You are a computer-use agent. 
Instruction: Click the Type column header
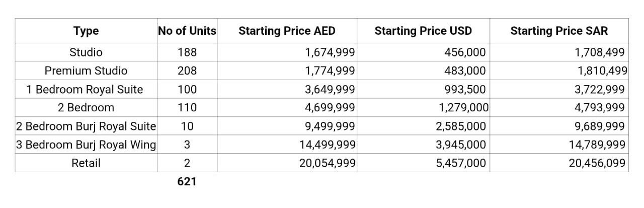86,31
